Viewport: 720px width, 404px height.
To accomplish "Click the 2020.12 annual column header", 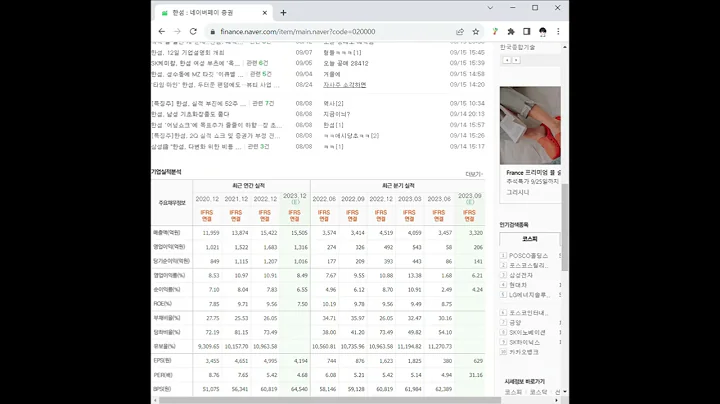I will click(207, 199).
